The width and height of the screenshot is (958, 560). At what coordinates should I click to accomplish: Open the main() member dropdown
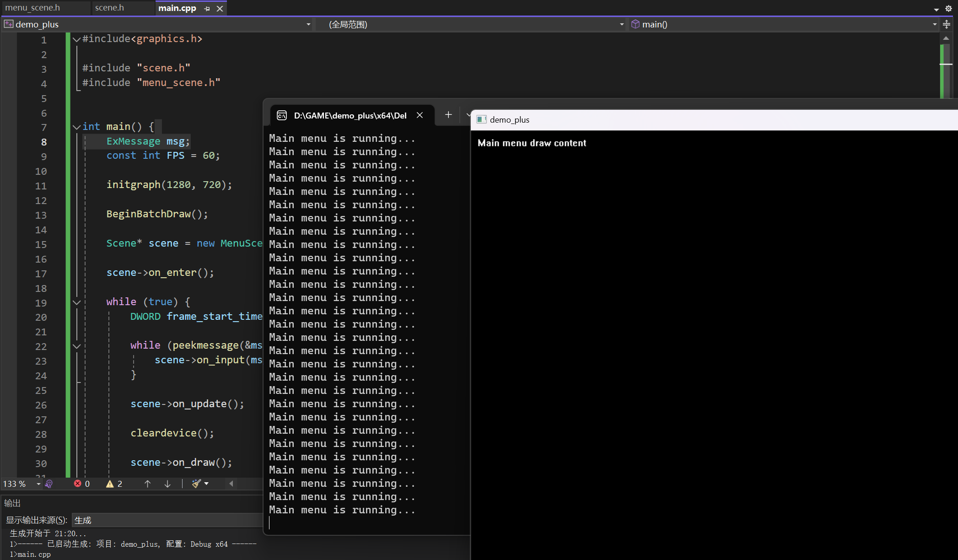[935, 24]
